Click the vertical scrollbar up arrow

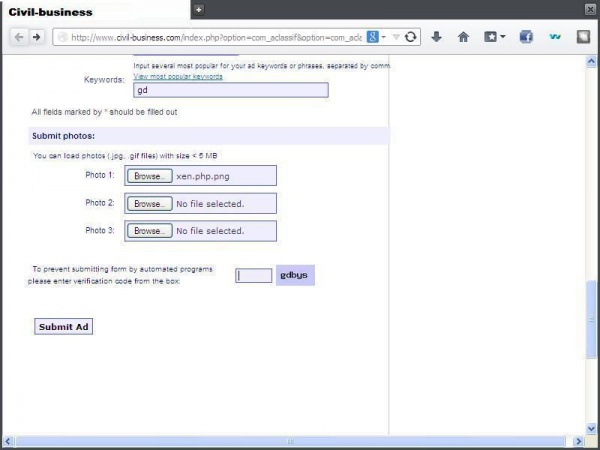coord(591,62)
